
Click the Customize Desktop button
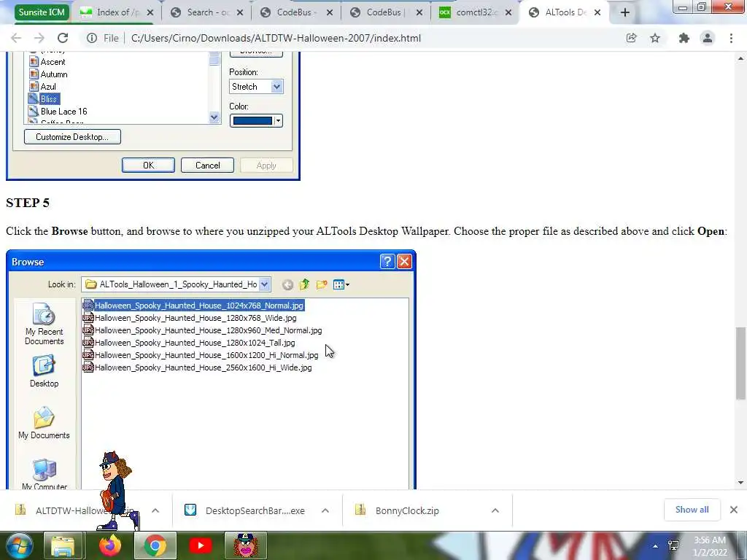pos(72,137)
